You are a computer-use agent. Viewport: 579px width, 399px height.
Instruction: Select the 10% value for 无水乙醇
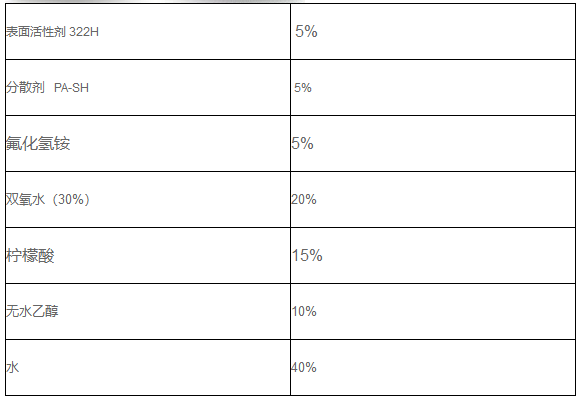tap(304, 312)
